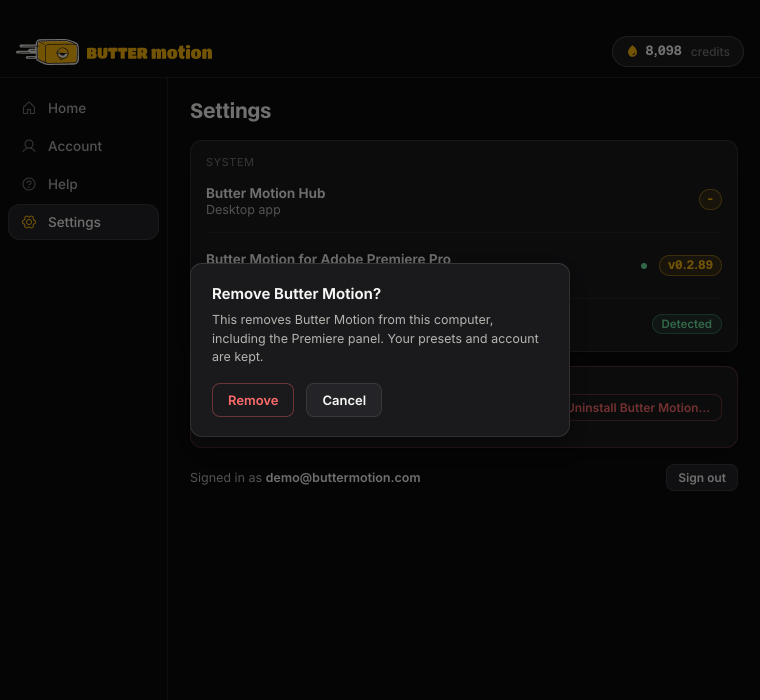
Task: Open Account in the sidebar
Action: (83, 146)
